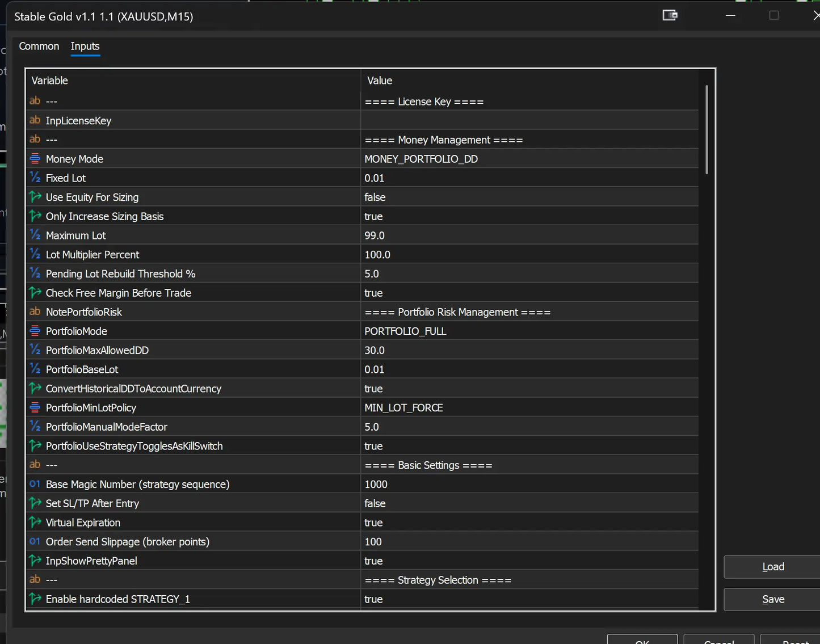Toggle the Virtual Expiration true value

529,523
